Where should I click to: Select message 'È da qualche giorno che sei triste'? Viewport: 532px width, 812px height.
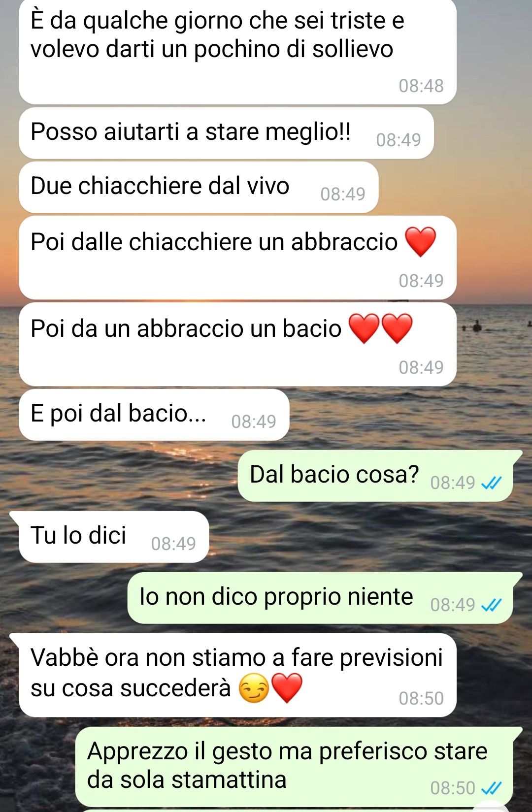237,51
